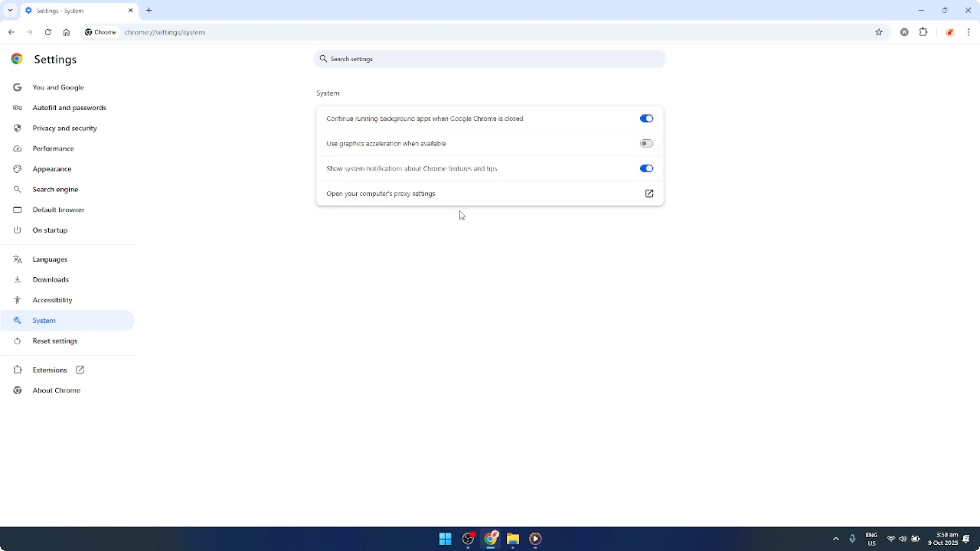Open the tab search chevron

tap(10, 10)
